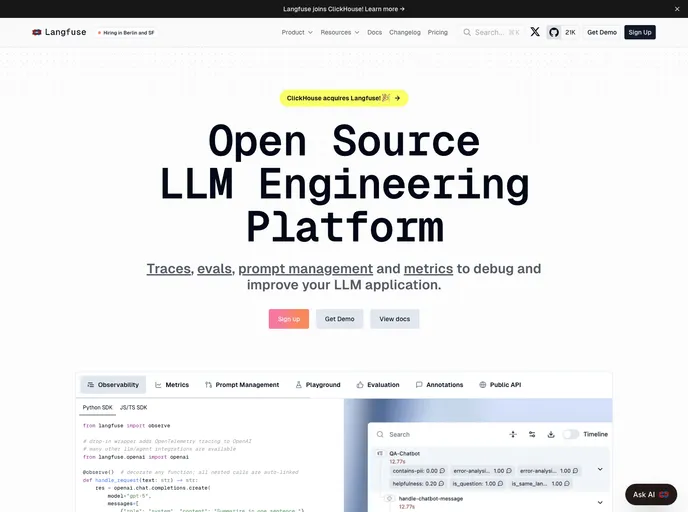Open the Resources dropdown menu
Screen dimensions: 688x512
[340, 32]
